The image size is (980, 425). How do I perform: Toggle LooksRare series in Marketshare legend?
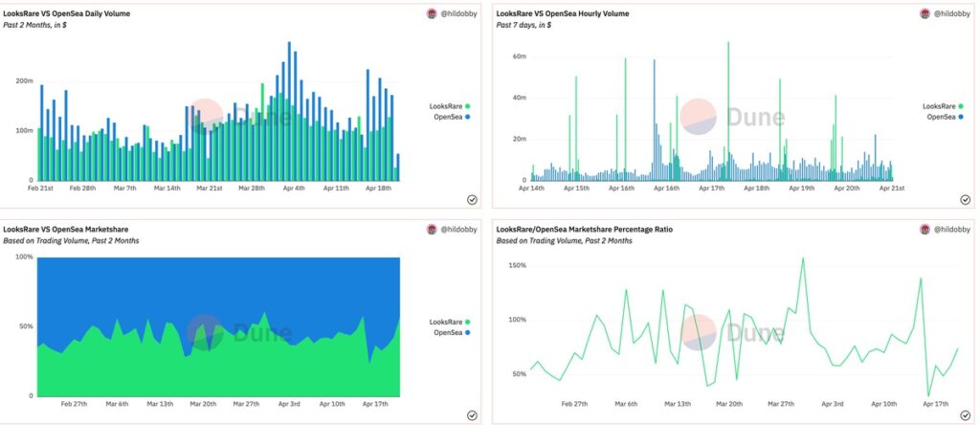tap(450, 322)
